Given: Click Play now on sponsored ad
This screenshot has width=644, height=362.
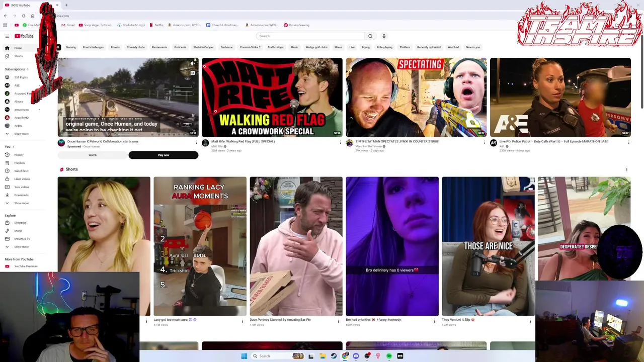Looking at the screenshot, I should (164, 155).
